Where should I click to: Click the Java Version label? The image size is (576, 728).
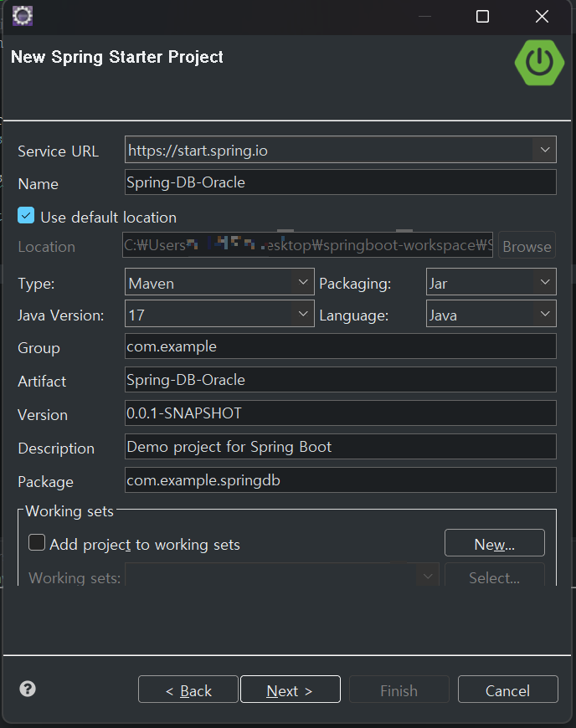[61, 315]
